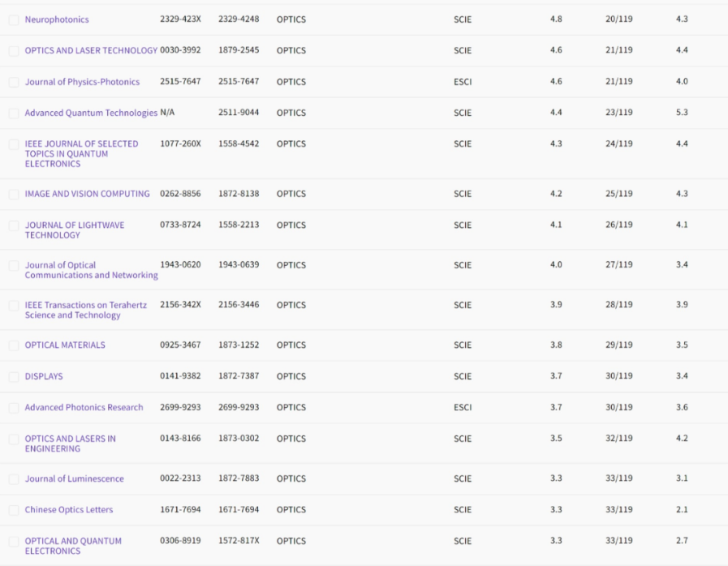The image size is (728, 566).
Task: Select eISSN value 2156-3446
Action: click(239, 304)
